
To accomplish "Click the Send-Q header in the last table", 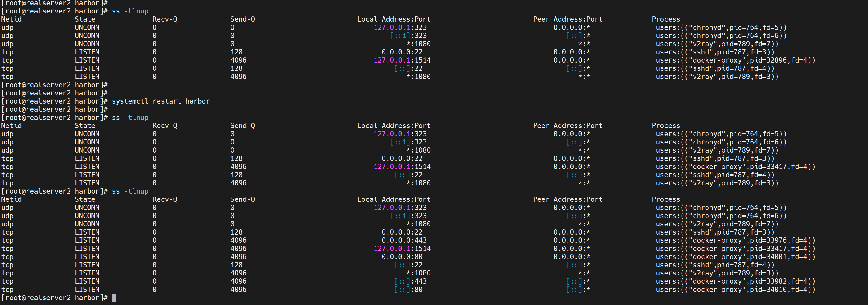I will (x=242, y=199).
